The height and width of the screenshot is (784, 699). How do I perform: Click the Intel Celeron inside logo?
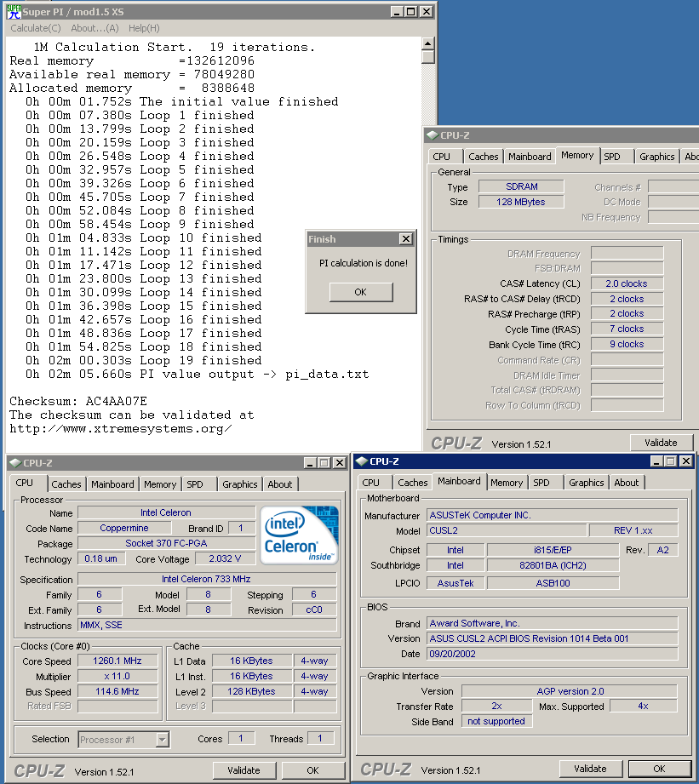(x=299, y=535)
